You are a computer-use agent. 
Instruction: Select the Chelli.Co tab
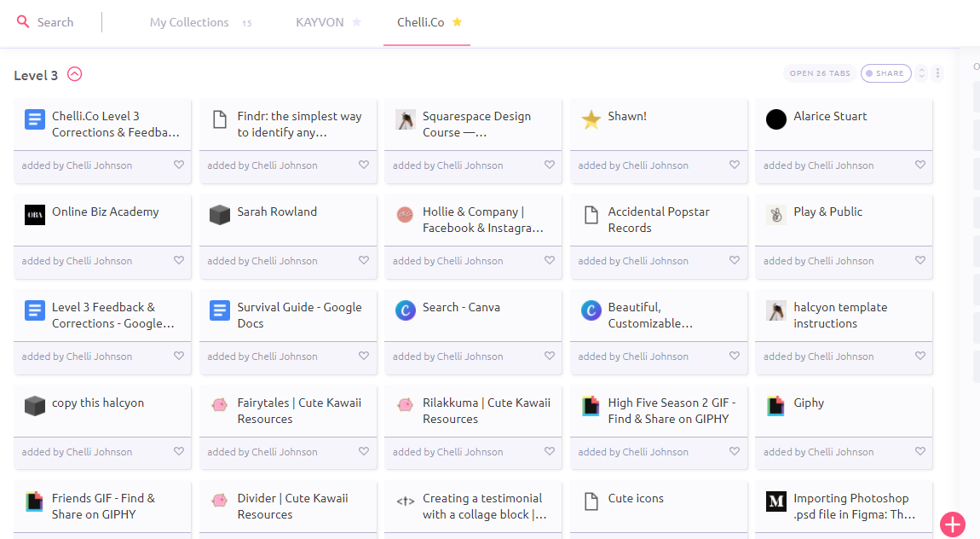coord(421,22)
